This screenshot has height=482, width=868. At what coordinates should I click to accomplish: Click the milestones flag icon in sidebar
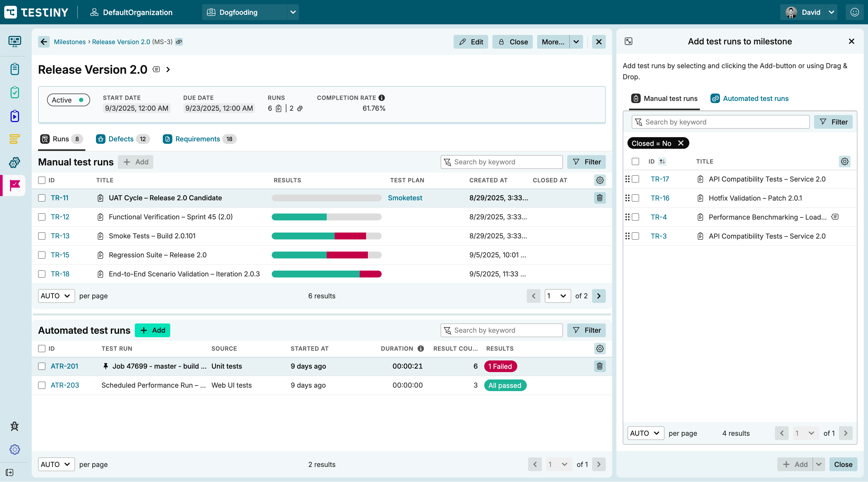coord(15,185)
